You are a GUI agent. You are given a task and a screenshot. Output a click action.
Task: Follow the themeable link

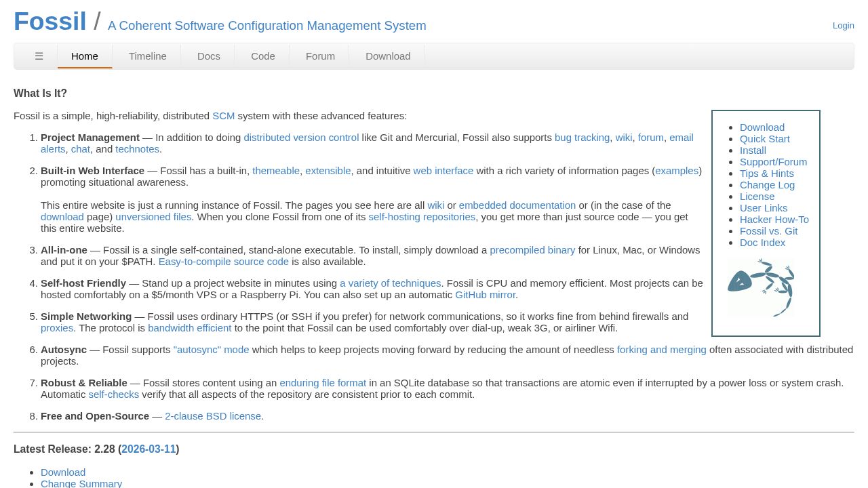(x=276, y=171)
